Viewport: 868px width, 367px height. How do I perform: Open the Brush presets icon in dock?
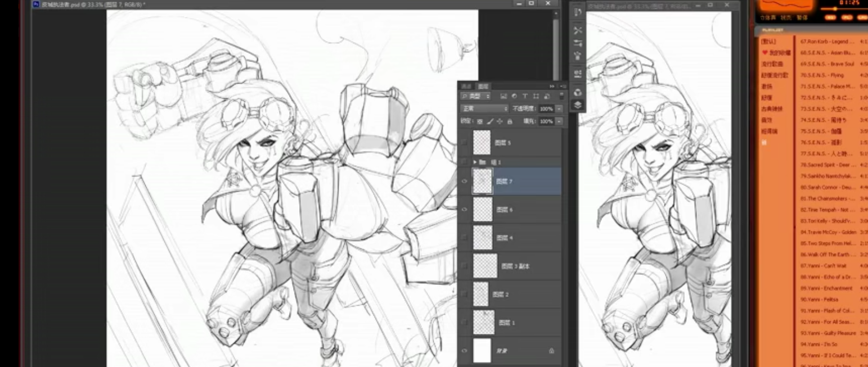point(577,56)
